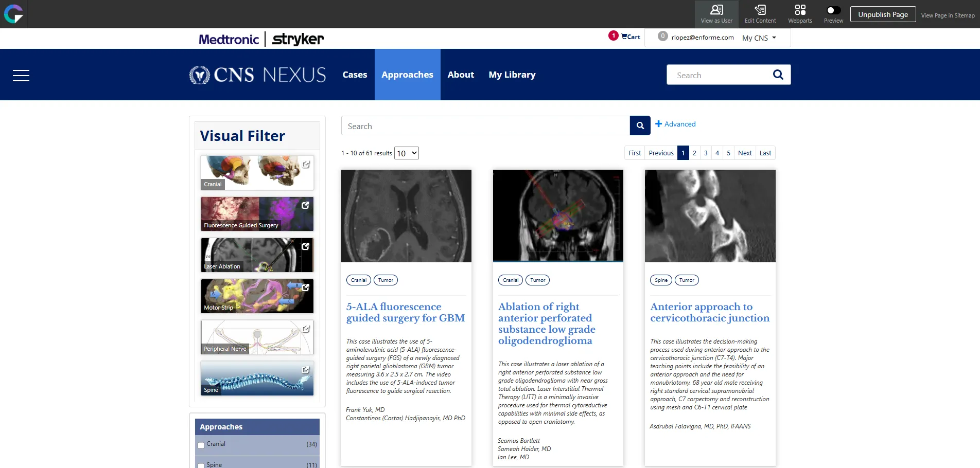Open the external link icon on Peripheral Nerve
980x468 pixels.
point(306,329)
